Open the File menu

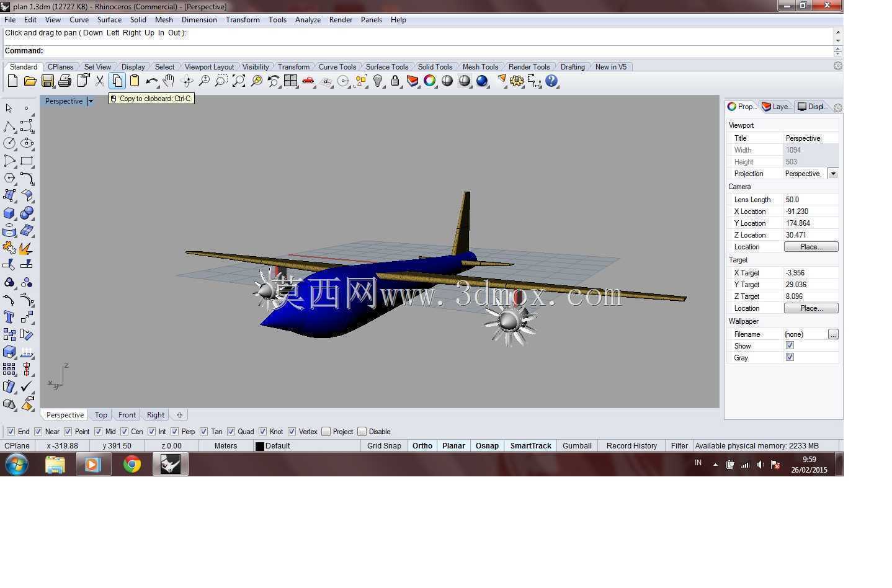10,20
